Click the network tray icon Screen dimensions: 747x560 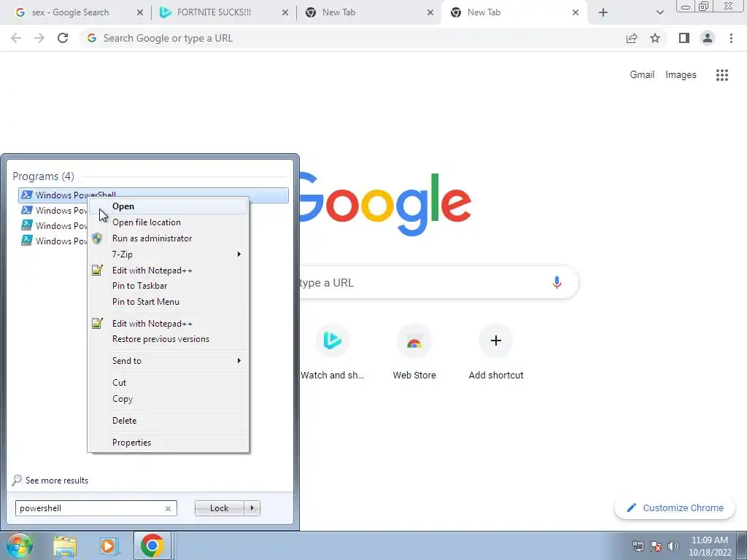pos(638,545)
